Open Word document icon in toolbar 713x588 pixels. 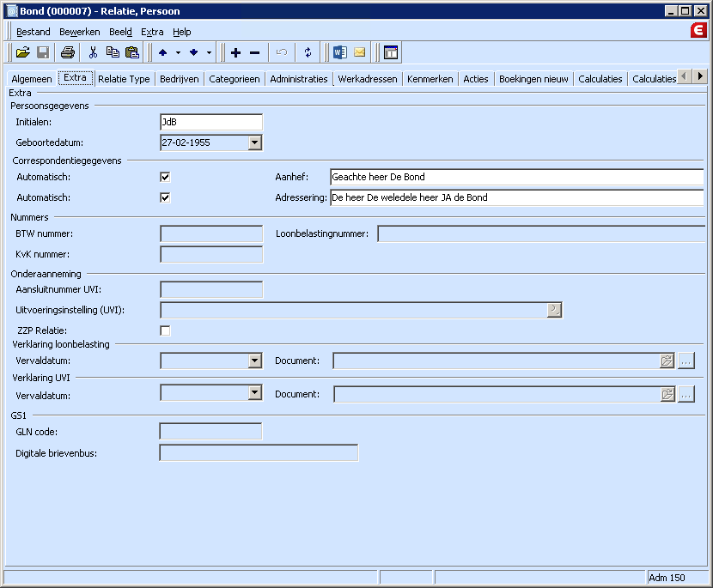coord(339,52)
